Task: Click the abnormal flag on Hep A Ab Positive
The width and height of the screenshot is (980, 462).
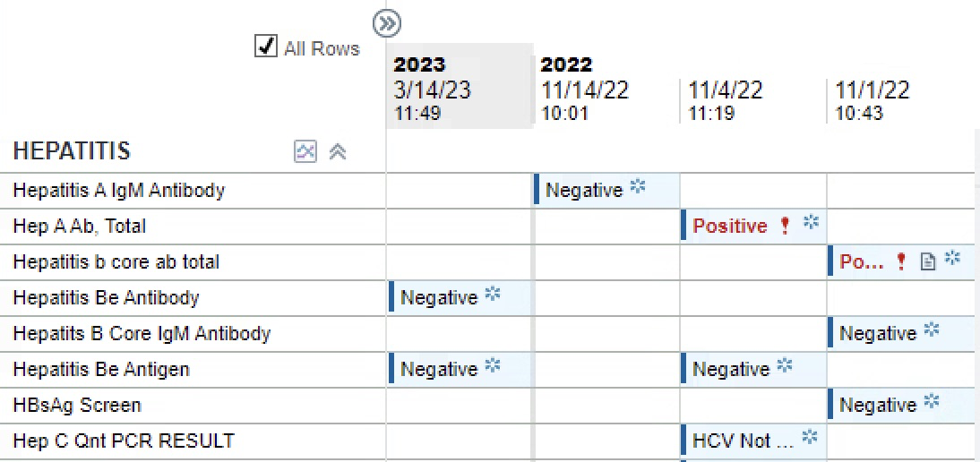Action: click(786, 226)
